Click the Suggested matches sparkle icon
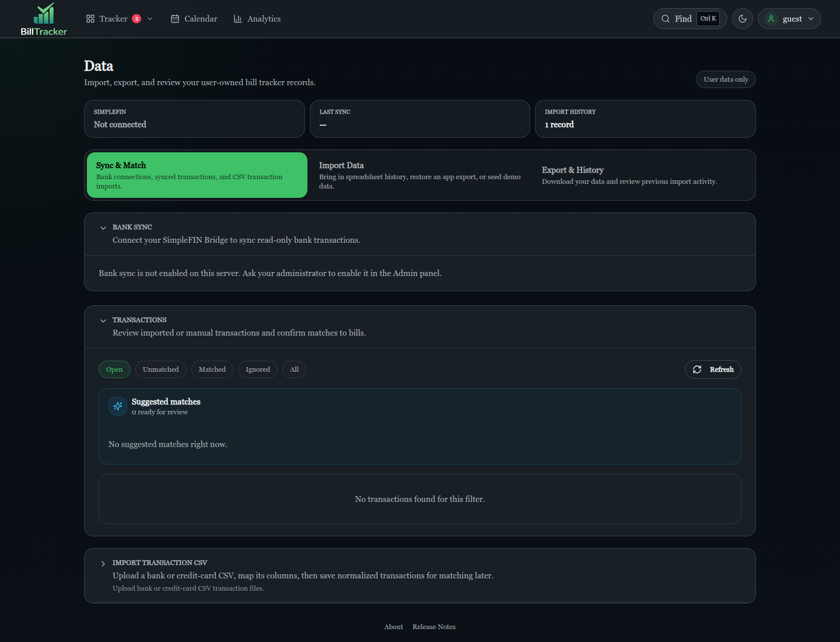 pos(118,406)
